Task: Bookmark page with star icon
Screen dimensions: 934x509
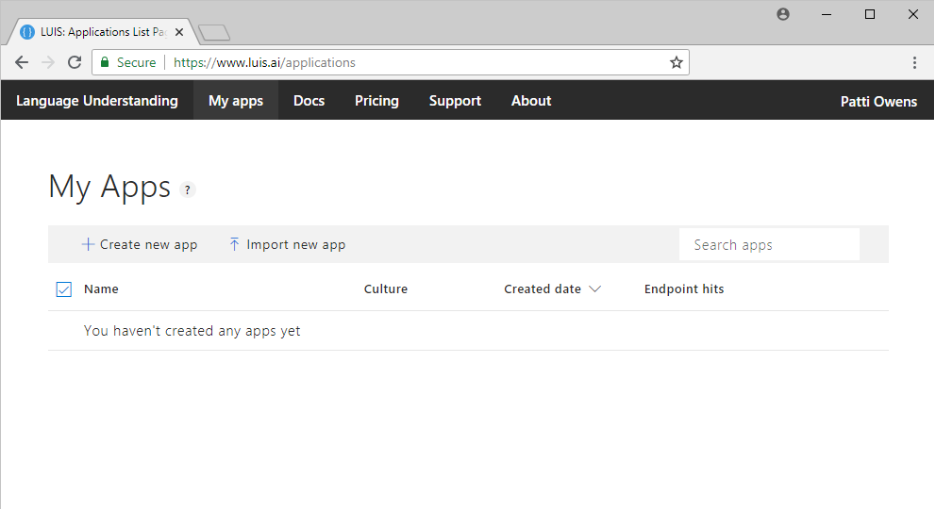Action: pyautogui.click(x=676, y=63)
